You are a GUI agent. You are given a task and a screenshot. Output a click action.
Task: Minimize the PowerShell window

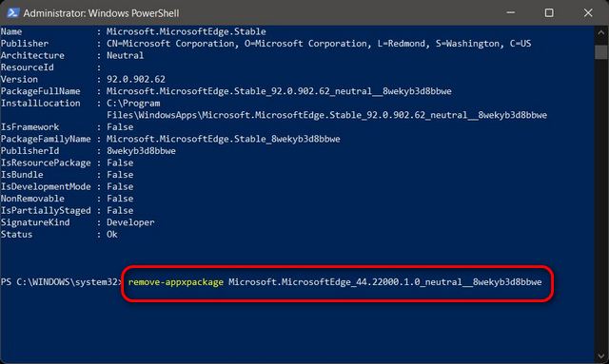[x=511, y=12]
